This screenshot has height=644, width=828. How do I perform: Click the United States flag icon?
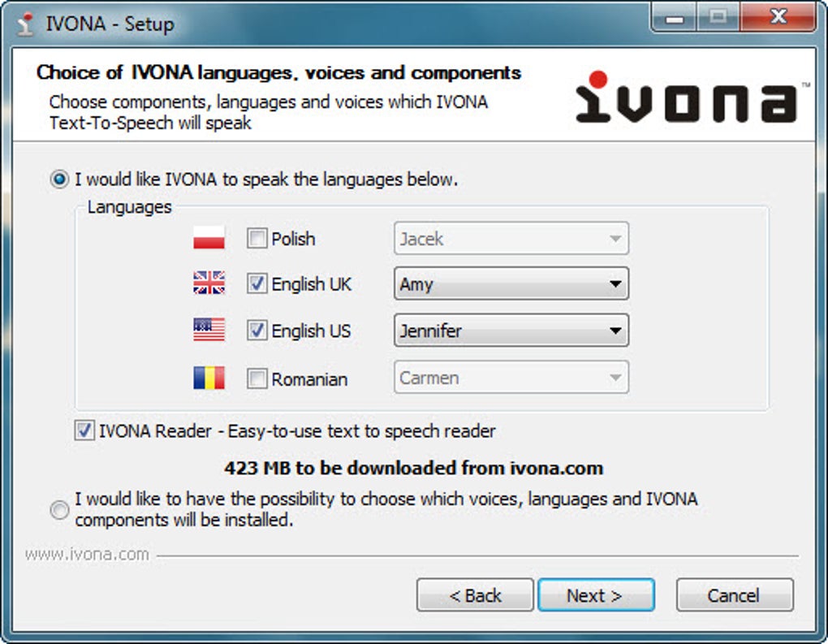[209, 331]
